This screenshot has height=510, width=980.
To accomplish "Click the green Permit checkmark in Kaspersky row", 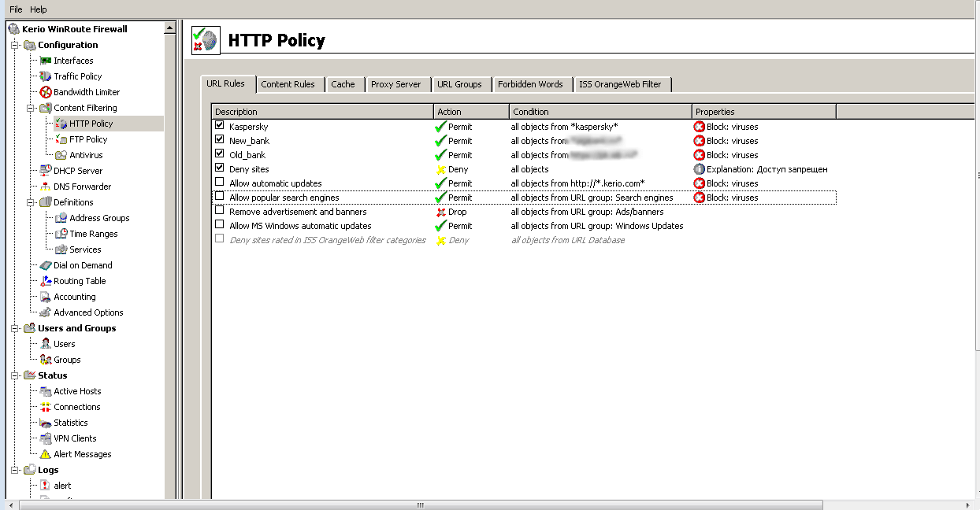I will tap(441, 127).
